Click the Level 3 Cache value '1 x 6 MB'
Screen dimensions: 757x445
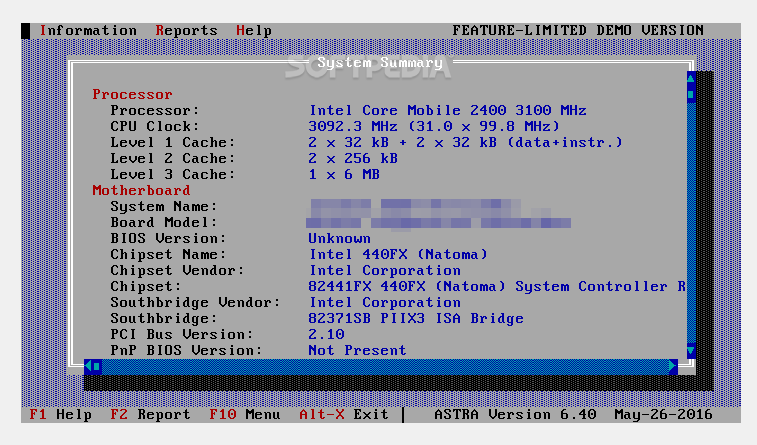(344, 174)
